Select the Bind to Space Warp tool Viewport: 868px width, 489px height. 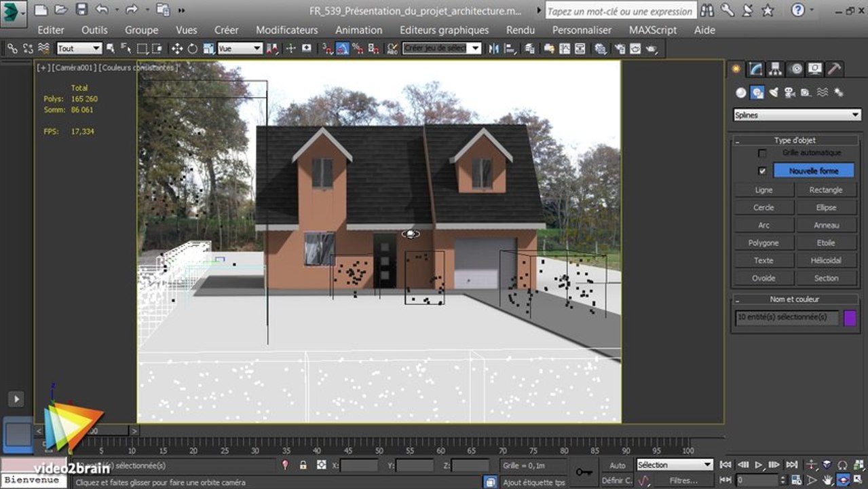click(44, 48)
